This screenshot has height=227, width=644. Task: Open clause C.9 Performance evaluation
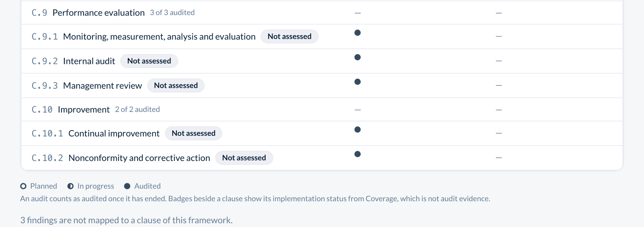click(88, 12)
